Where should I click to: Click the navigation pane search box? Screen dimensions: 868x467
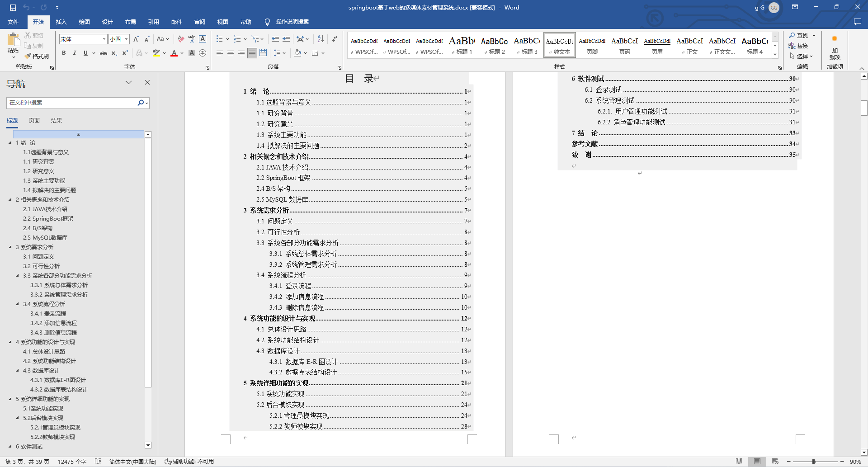click(72, 103)
